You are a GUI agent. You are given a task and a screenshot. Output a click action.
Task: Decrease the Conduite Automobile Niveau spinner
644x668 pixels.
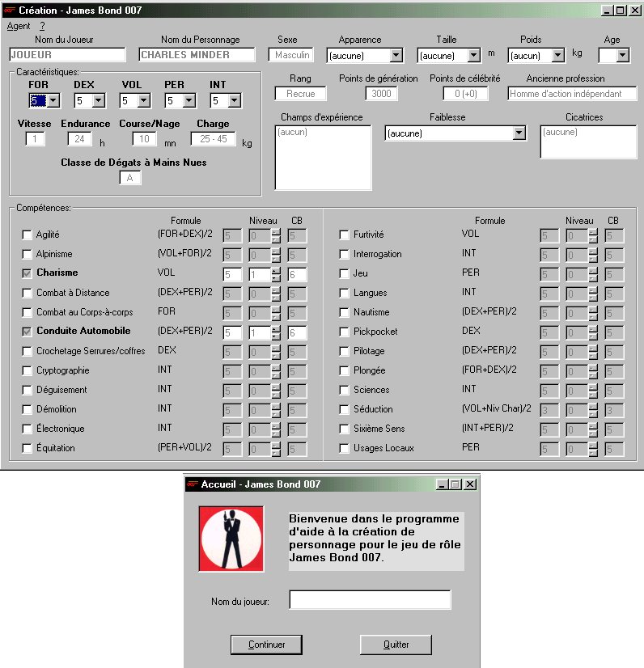pos(276,336)
